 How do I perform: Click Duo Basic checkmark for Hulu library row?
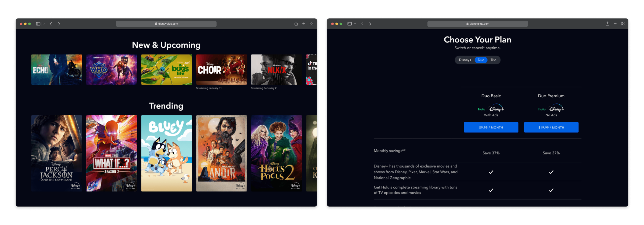pyautogui.click(x=491, y=190)
